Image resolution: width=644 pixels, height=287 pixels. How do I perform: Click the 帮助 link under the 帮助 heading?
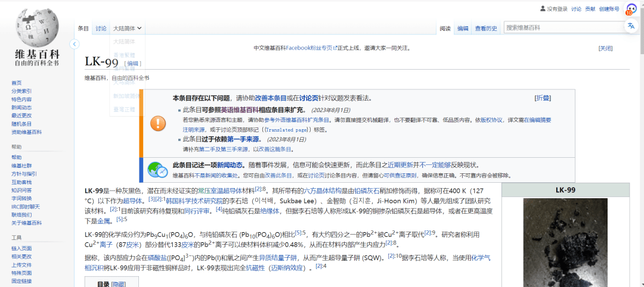pos(17,157)
